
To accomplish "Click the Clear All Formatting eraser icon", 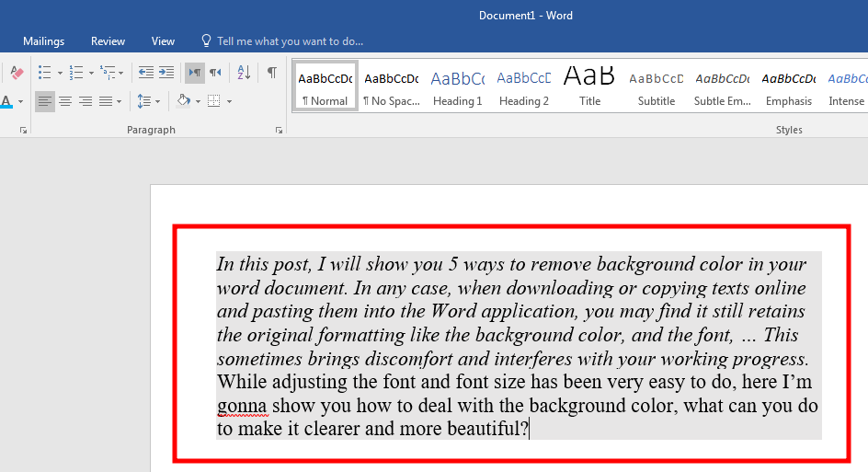I will 17,73.
